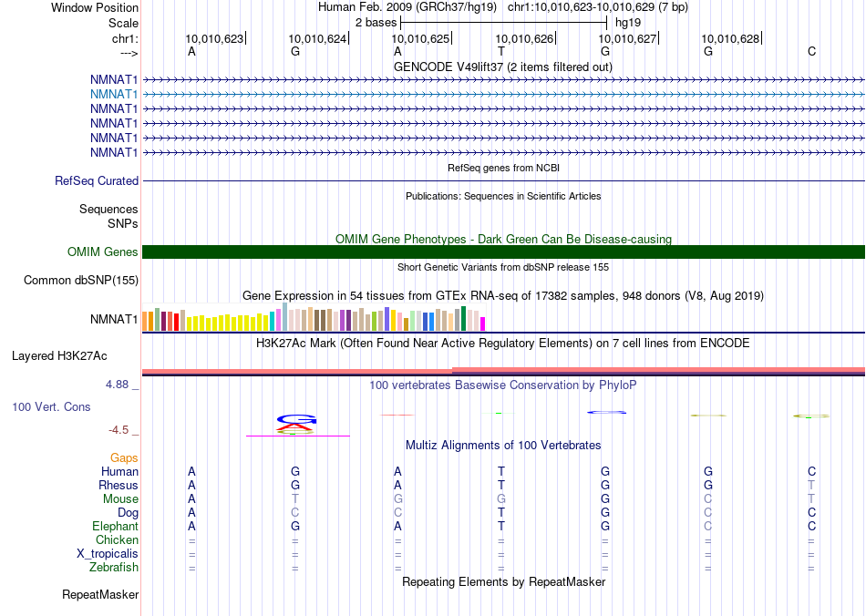Click the dark green OMIM gene bar
This screenshot has height=616, width=866.
pos(504,252)
